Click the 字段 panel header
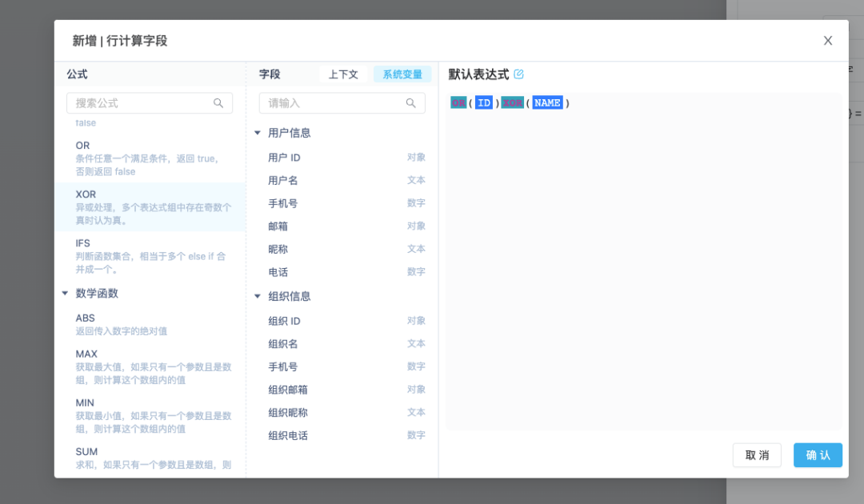Screen dimensions: 864x504 tap(270, 74)
